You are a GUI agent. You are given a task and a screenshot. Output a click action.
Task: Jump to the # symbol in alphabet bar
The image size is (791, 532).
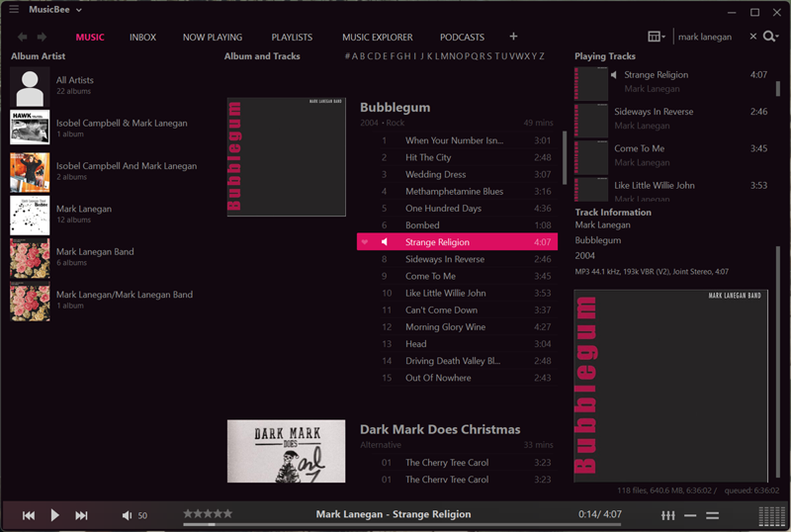pos(347,56)
